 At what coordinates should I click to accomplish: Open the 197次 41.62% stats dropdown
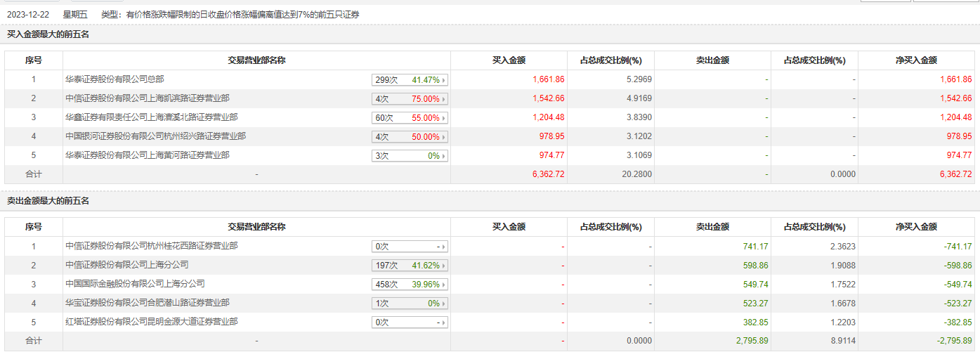click(410, 266)
